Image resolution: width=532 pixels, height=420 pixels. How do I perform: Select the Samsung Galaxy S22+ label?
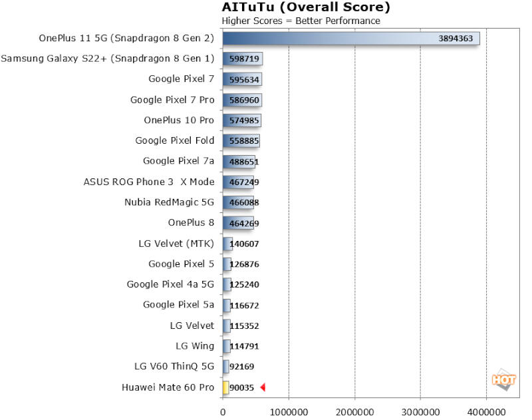pos(108,59)
